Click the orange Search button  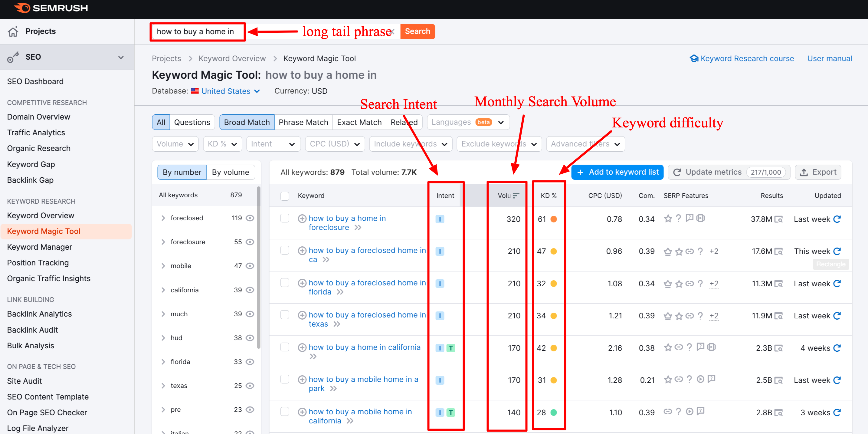(x=418, y=31)
